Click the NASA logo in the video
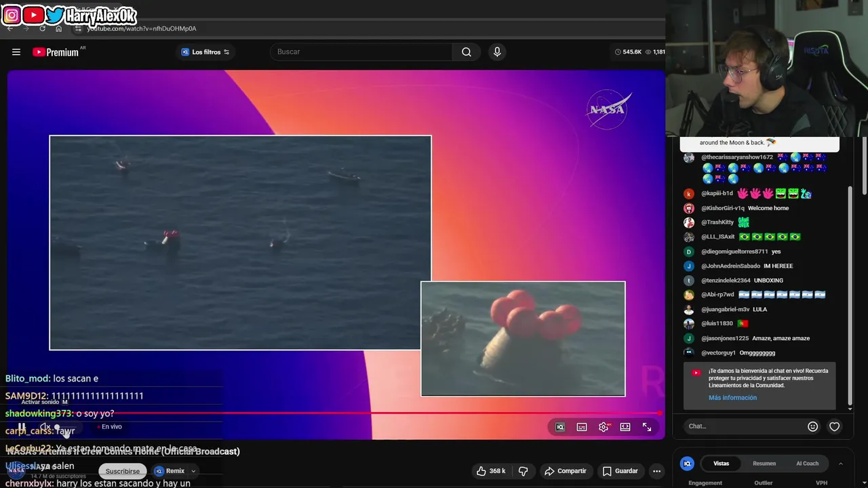 click(x=609, y=110)
